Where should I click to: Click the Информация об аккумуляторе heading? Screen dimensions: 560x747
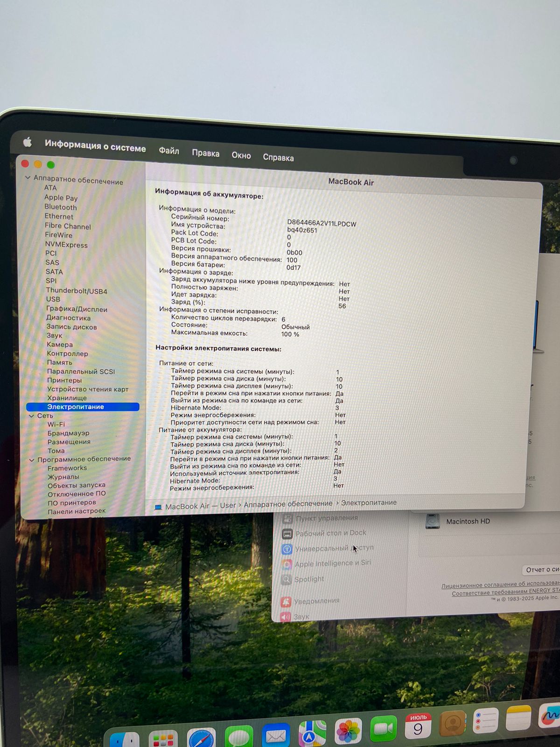click(x=209, y=193)
